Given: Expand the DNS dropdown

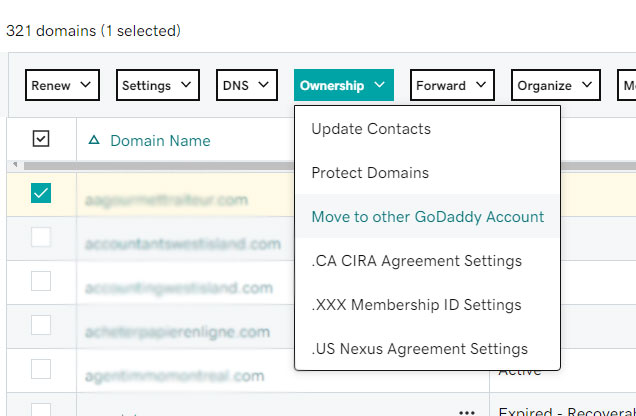Looking at the screenshot, I should click(246, 85).
